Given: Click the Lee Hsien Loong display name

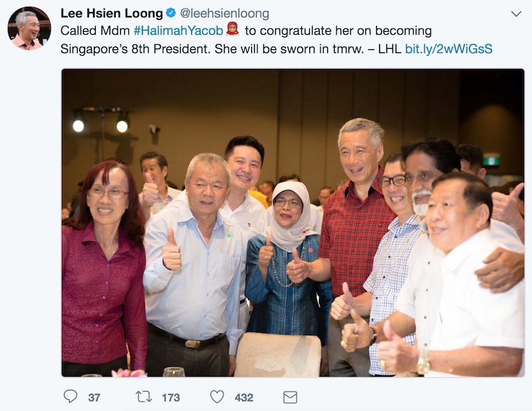Looking at the screenshot, I should pyautogui.click(x=112, y=13).
